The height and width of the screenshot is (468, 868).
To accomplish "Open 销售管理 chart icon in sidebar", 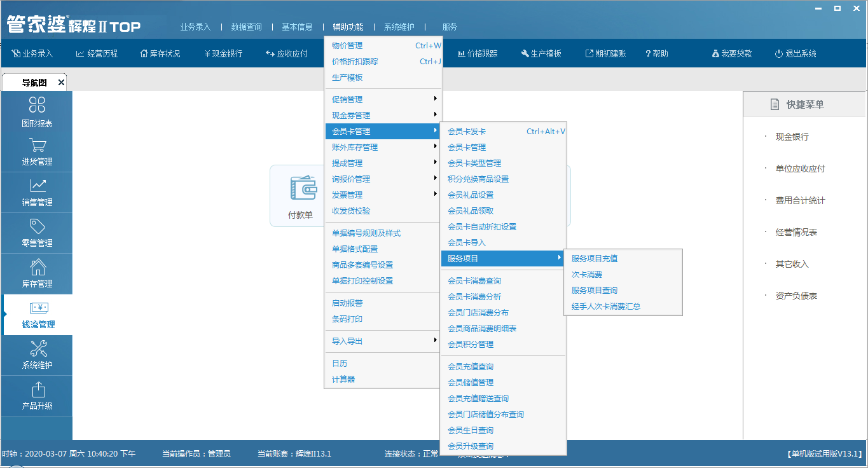I will coord(37,186).
